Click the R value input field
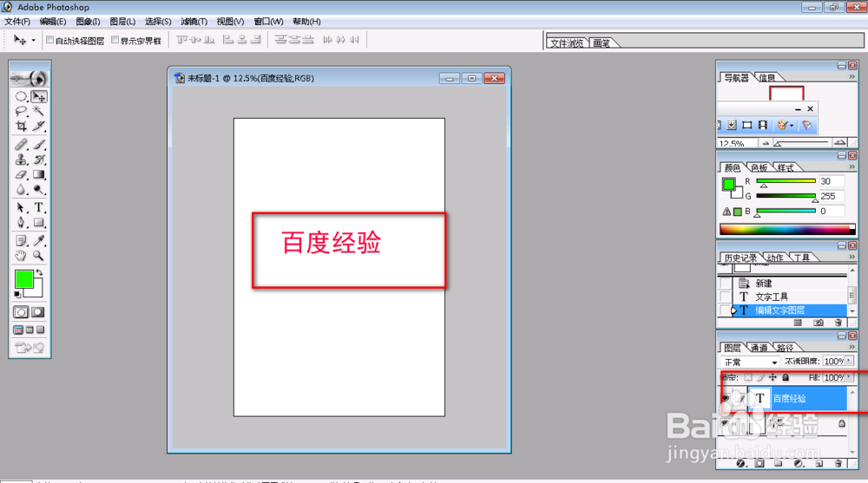The image size is (868, 483). pyautogui.click(x=832, y=181)
